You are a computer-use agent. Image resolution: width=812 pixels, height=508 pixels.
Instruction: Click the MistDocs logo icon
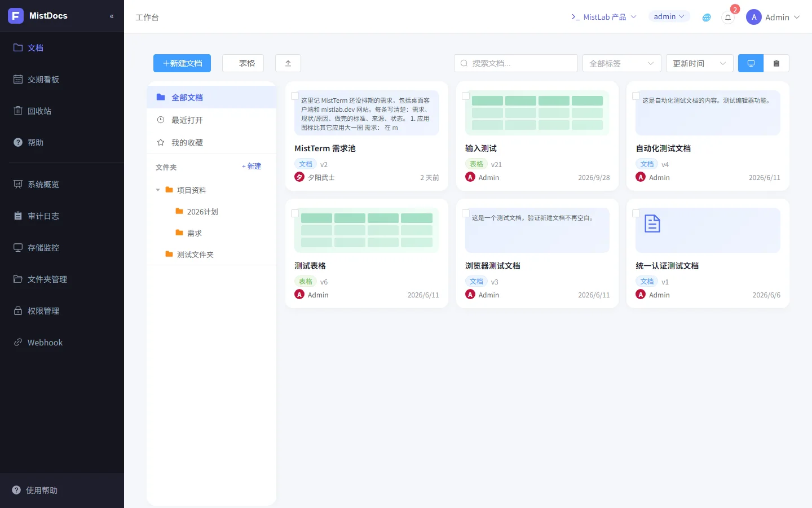tap(16, 16)
